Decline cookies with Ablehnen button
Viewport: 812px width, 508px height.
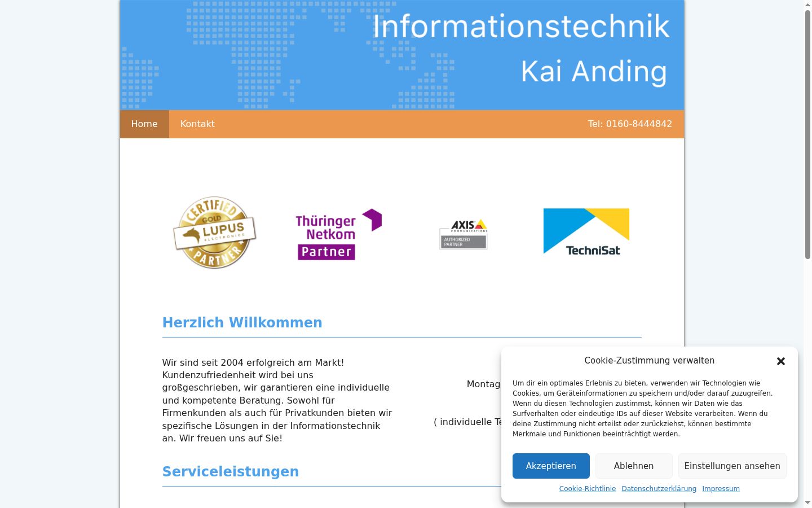(634, 466)
